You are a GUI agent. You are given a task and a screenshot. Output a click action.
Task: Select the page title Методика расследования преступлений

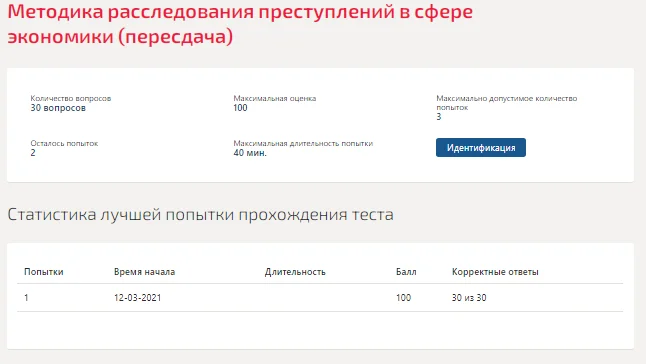tap(240, 24)
